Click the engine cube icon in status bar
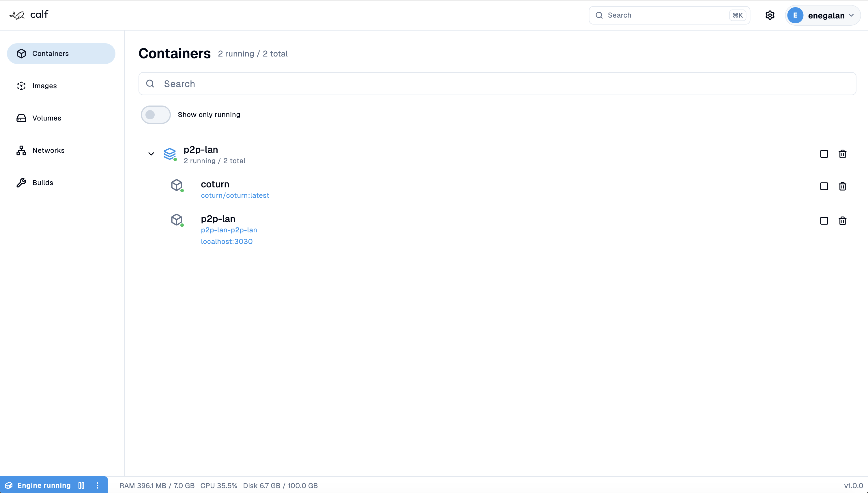 9,485
